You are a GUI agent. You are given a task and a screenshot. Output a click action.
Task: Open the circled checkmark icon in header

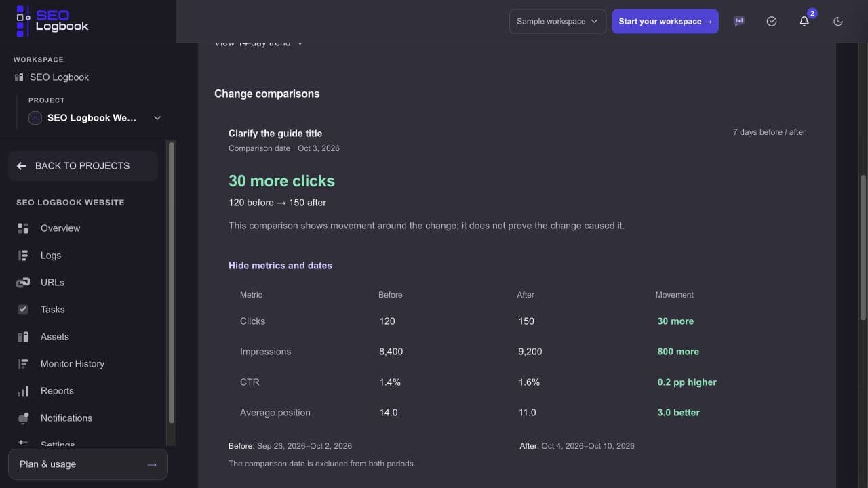(772, 21)
